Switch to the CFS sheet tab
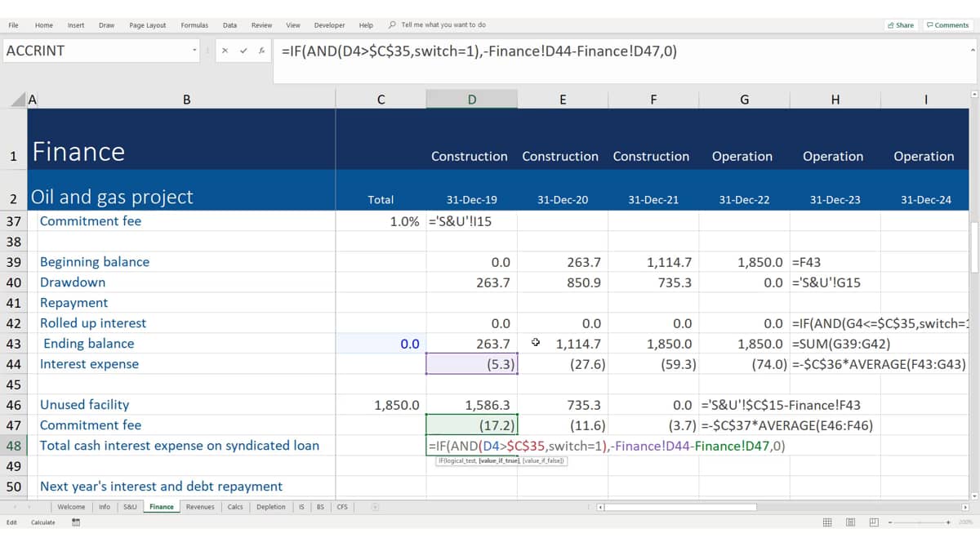The width and height of the screenshot is (980, 551). [342, 507]
